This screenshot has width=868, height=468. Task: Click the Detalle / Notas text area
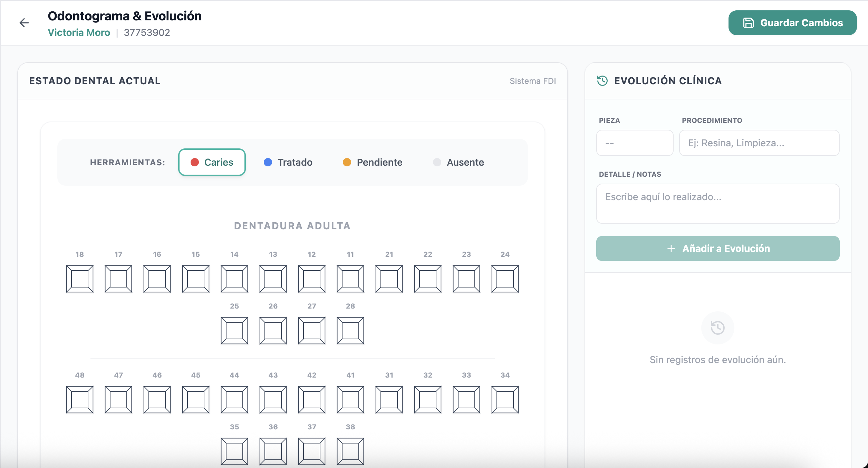point(718,204)
